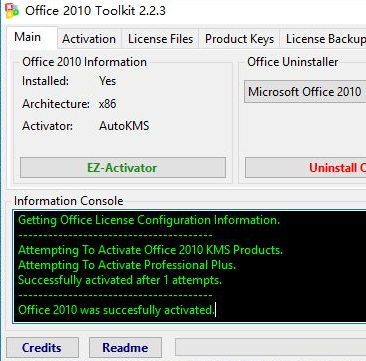This screenshot has width=366, height=361.
Task: Go to the Product Keys tab
Action: tap(239, 39)
